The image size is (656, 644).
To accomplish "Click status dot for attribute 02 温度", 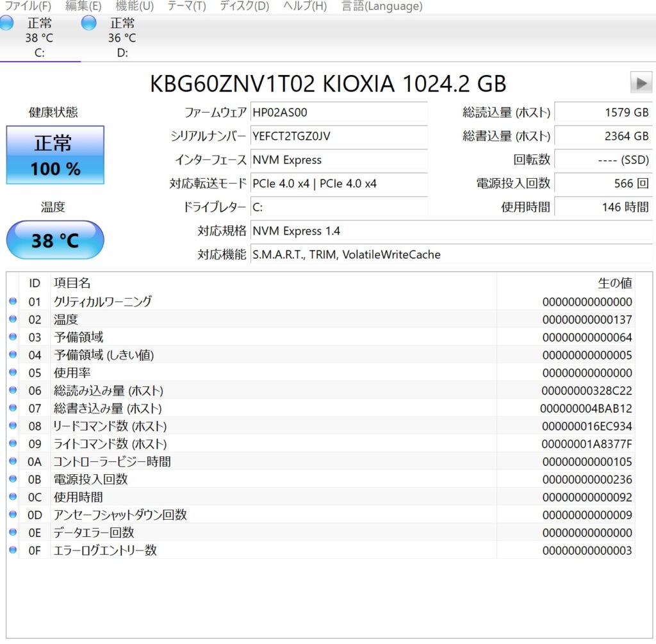I will click(13, 319).
